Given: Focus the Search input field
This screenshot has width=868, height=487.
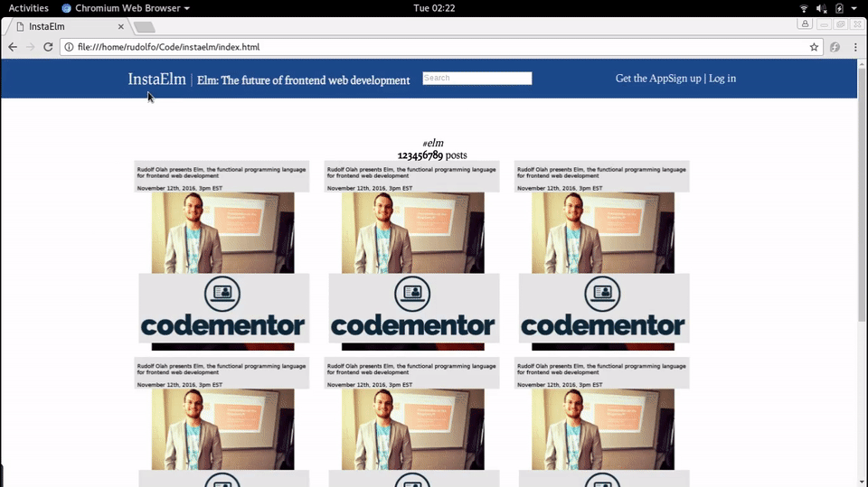Looking at the screenshot, I should point(477,78).
